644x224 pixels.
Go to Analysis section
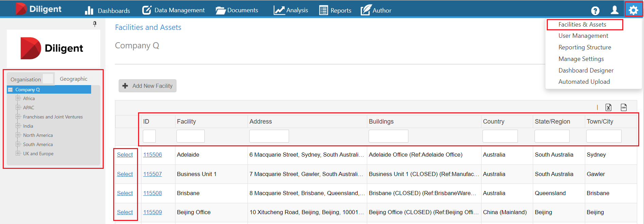(x=291, y=10)
